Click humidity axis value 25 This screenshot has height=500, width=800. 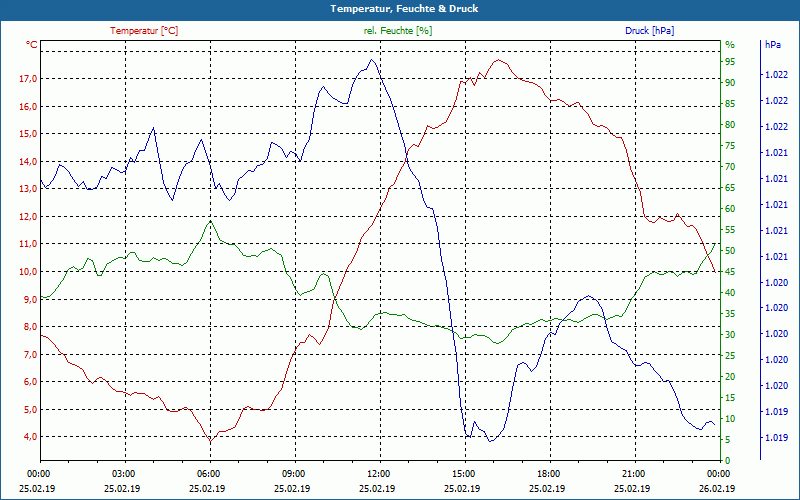coord(730,356)
